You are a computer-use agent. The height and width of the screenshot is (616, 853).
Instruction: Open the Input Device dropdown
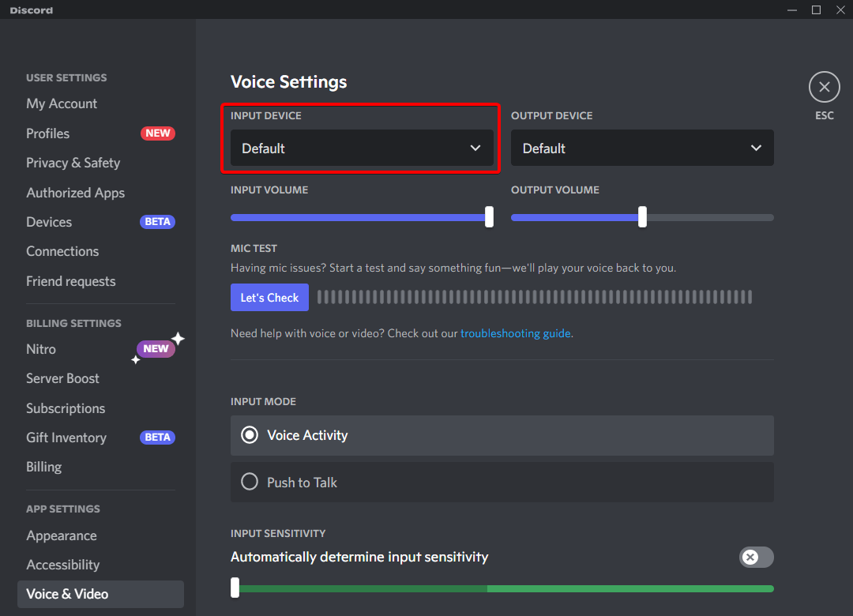pos(359,148)
